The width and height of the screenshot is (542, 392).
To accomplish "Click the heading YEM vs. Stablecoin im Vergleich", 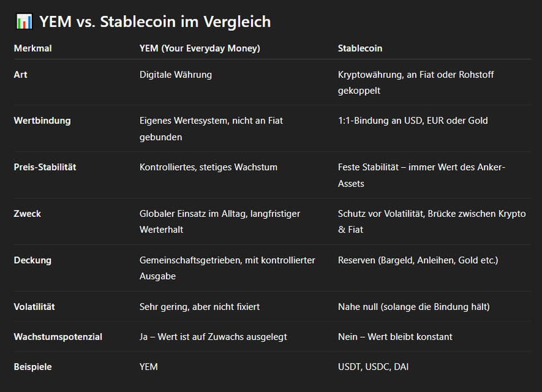I will [x=155, y=21].
